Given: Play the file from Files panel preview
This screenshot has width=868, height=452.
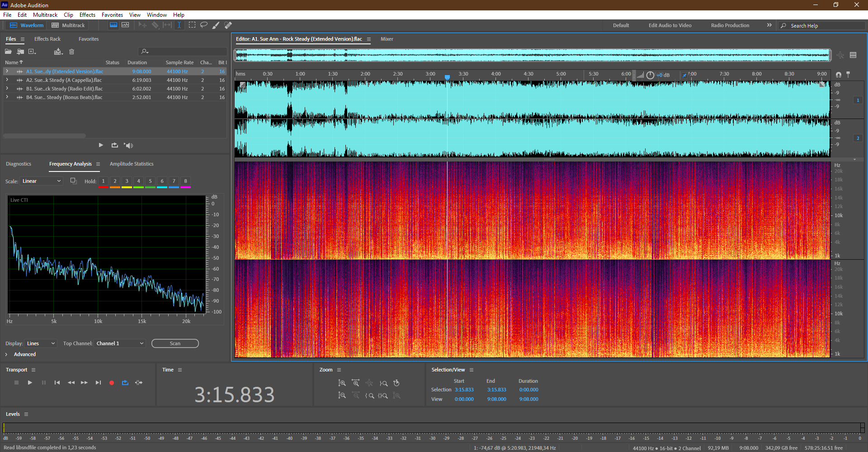Looking at the screenshot, I should tap(101, 145).
